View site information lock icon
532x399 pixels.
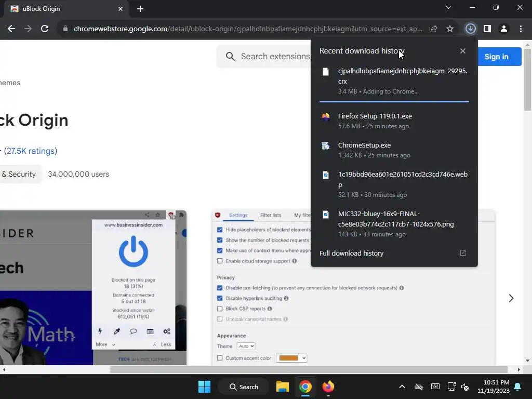65,29
